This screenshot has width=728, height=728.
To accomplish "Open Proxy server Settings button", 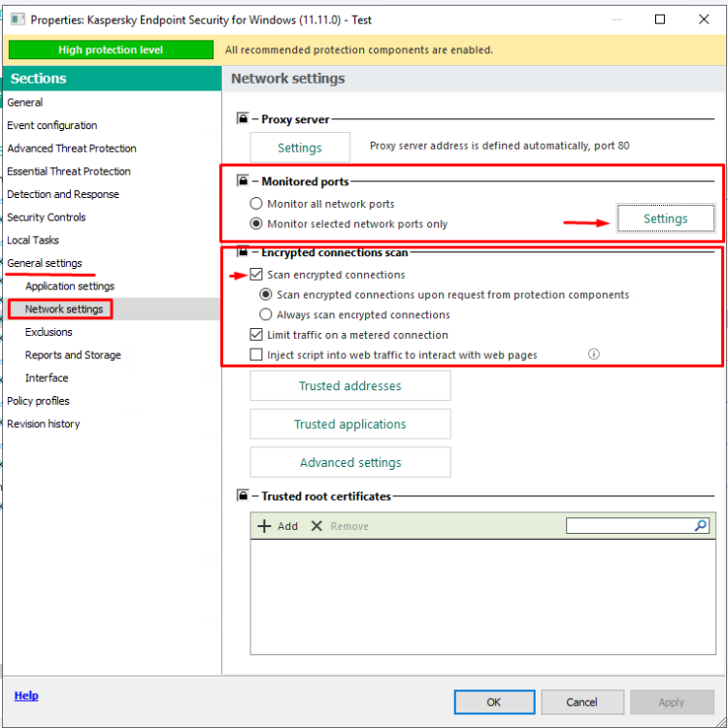I will click(x=300, y=148).
